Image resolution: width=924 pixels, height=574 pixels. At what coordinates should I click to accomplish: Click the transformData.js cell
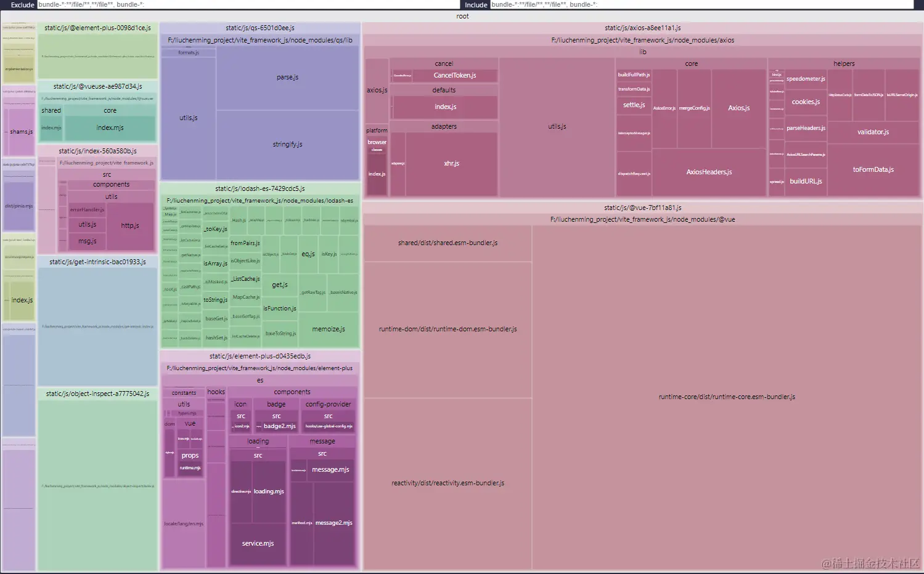coord(634,89)
